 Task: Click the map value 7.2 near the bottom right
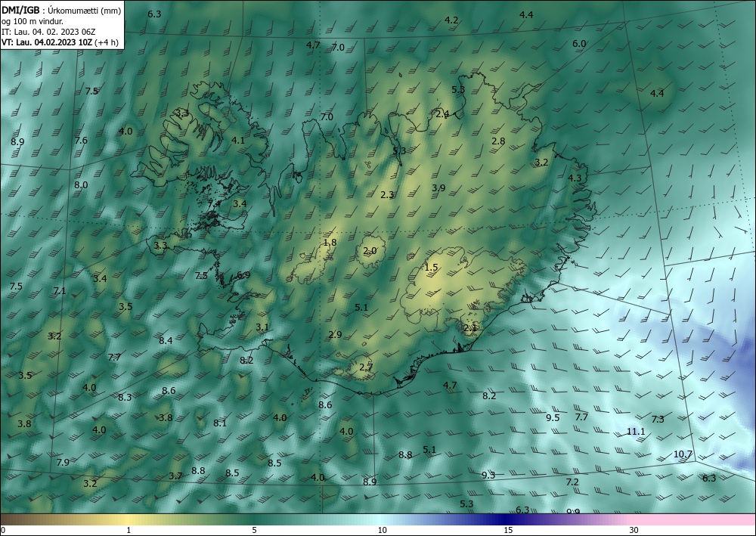pyautogui.click(x=572, y=482)
